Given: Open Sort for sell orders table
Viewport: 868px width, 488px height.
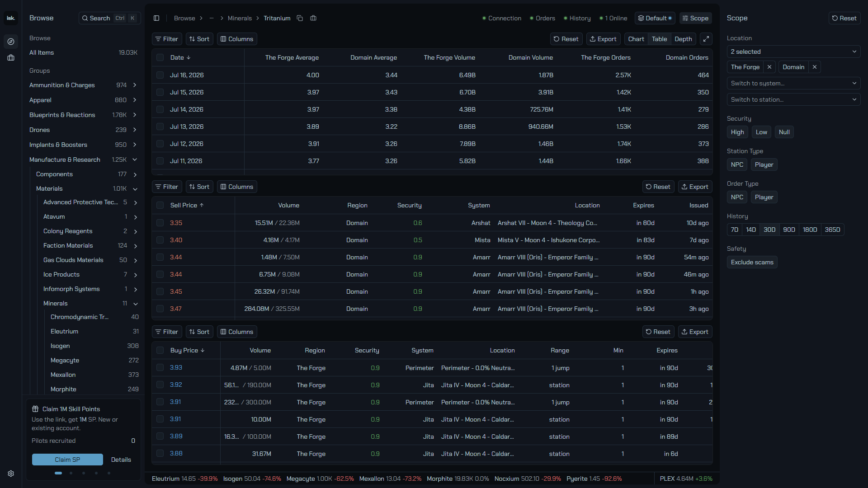Looking at the screenshot, I should pos(199,187).
